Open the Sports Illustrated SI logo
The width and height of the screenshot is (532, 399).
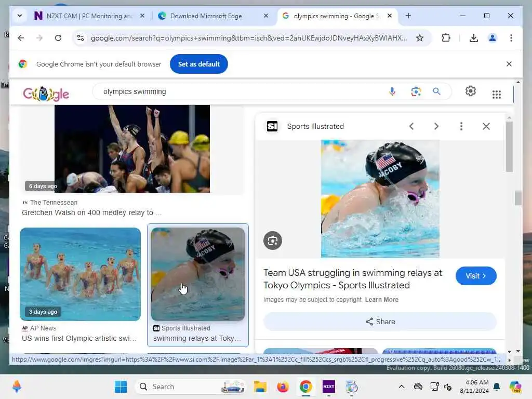(x=272, y=126)
